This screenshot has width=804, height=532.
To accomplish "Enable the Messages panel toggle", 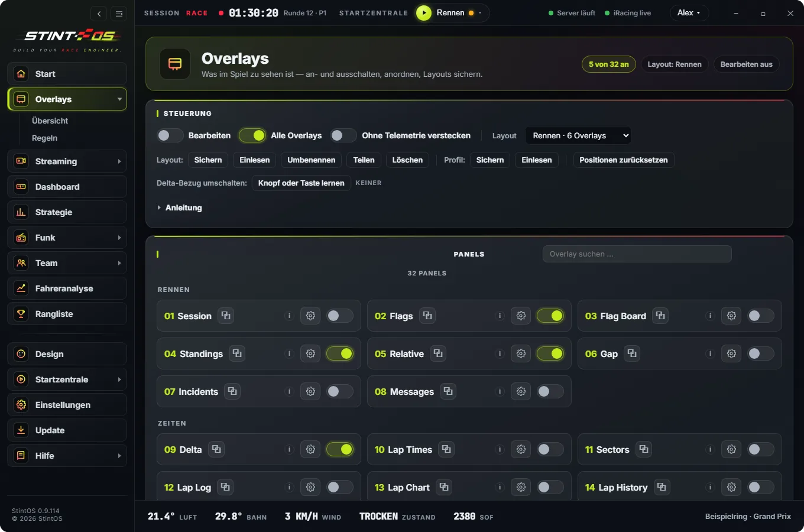I will click(x=550, y=391).
